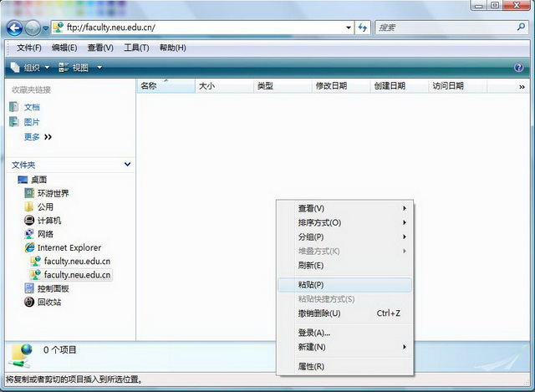Expand 更多 favorite links
This screenshot has height=392, width=535.
38,137
